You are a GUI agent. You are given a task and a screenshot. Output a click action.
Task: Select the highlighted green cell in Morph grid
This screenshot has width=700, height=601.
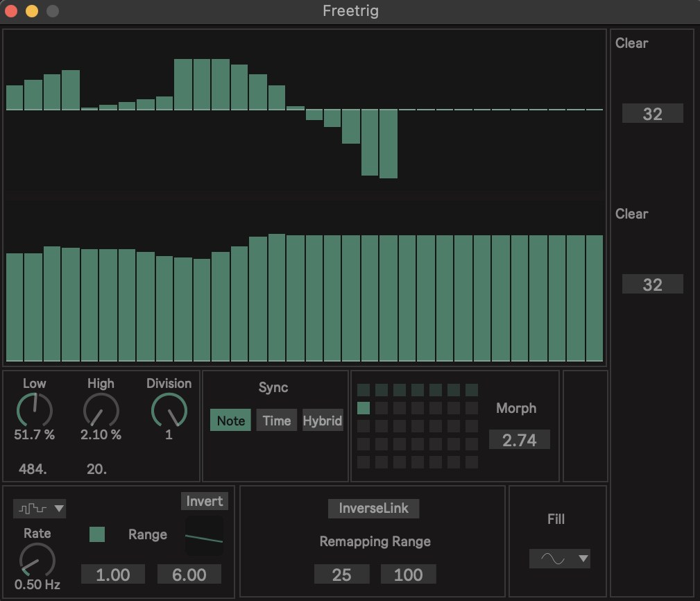[x=364, y=408]
